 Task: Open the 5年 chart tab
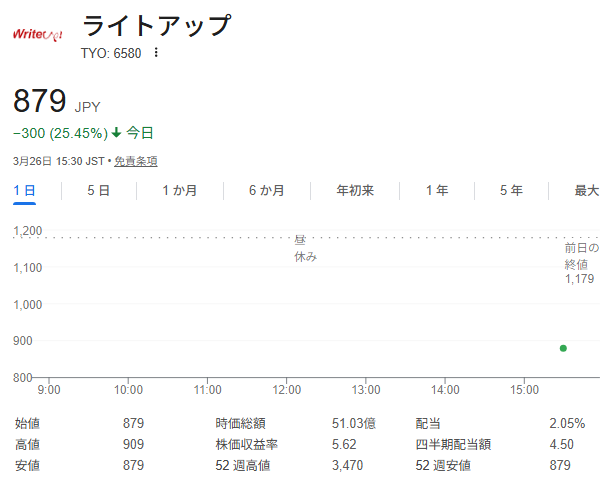[x=510, y=190]
